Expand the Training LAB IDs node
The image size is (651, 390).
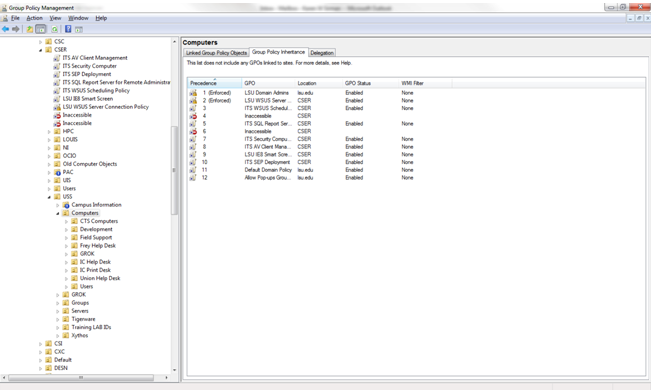58,327
